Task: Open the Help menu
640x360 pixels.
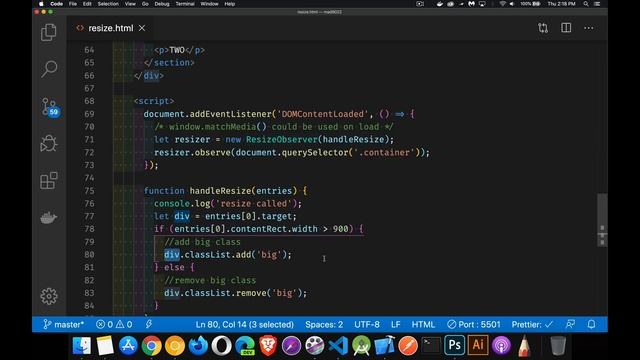Action: click(x=230, y=4)
